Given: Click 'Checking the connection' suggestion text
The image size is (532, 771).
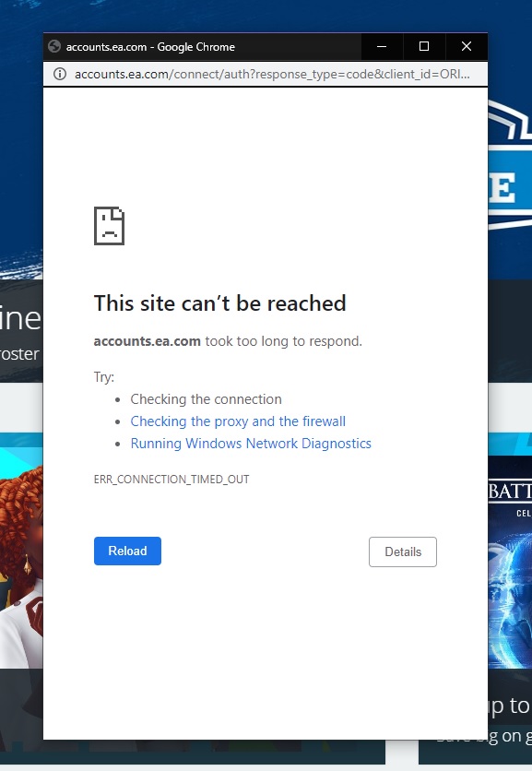Looking at the screenshot, I should [206, 399].
